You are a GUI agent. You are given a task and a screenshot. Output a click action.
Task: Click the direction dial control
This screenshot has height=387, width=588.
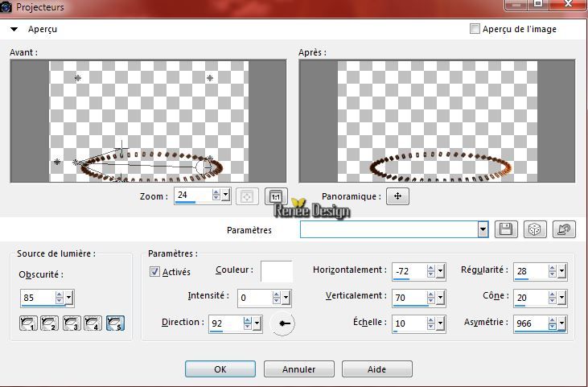[282, 323]
